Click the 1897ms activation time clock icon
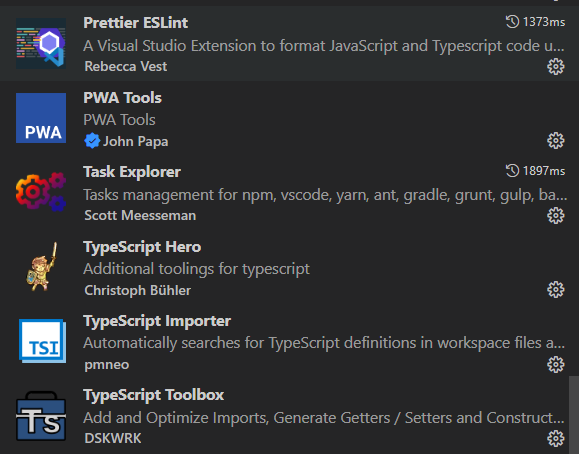The image size is (579, 454). click(513, 171)
